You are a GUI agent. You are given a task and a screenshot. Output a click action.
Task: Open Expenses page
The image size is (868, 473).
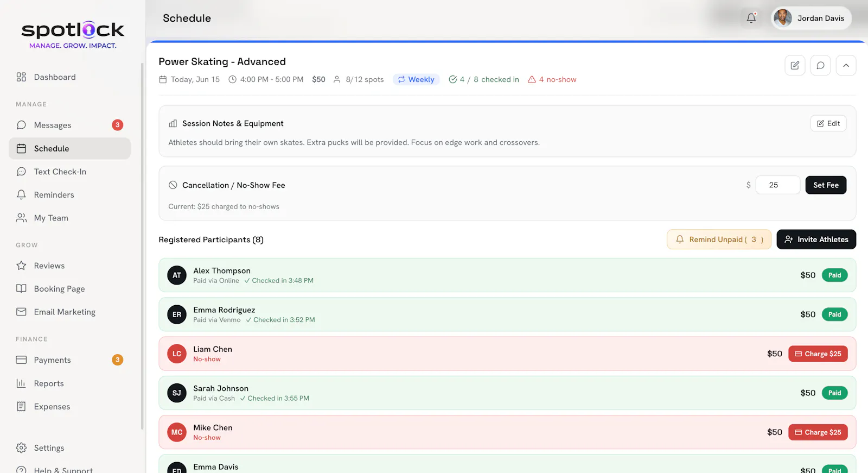tap(69, 406)
